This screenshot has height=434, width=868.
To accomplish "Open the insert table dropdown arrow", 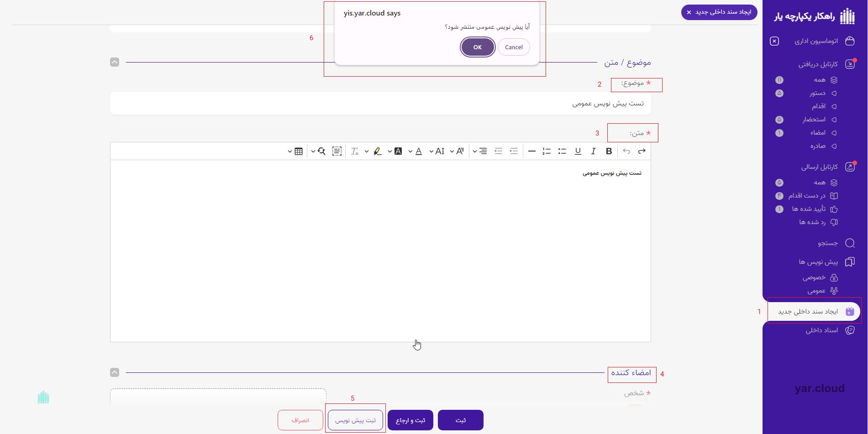I will tap(289, 151).
